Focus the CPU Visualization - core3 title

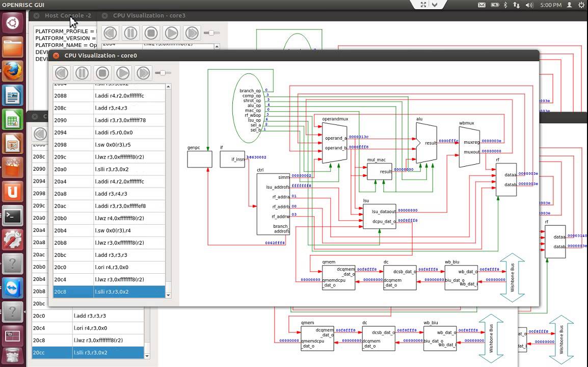point(149,15)
